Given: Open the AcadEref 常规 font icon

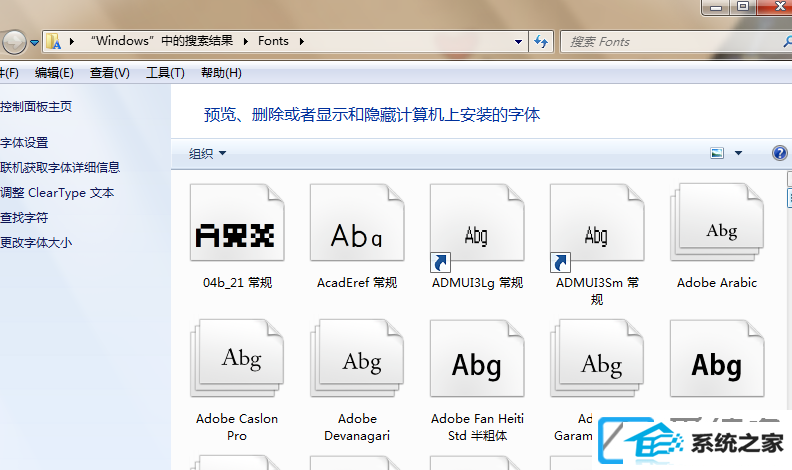Looking at the screenshot, I should (x=357, y=223).
